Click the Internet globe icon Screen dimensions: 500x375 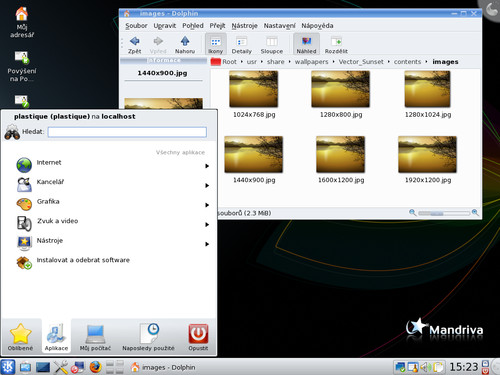(24, 165)
